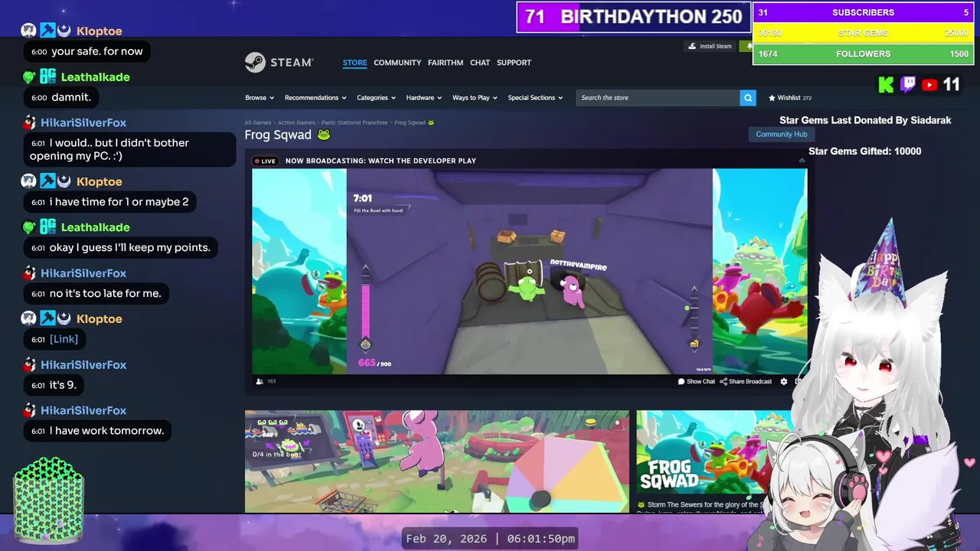Click the FOLLOWERS goal bar
This screenshot has width=980, height=551.
pyautogui.click(x=863, y=54)
